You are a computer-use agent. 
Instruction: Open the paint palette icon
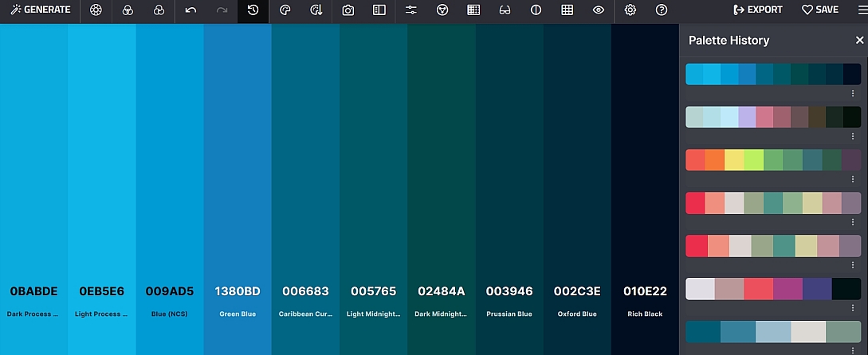(x=285, y=10)
